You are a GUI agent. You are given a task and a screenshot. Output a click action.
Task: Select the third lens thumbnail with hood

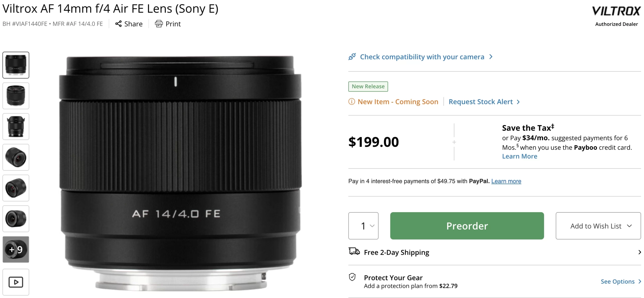tap(16, 127)
